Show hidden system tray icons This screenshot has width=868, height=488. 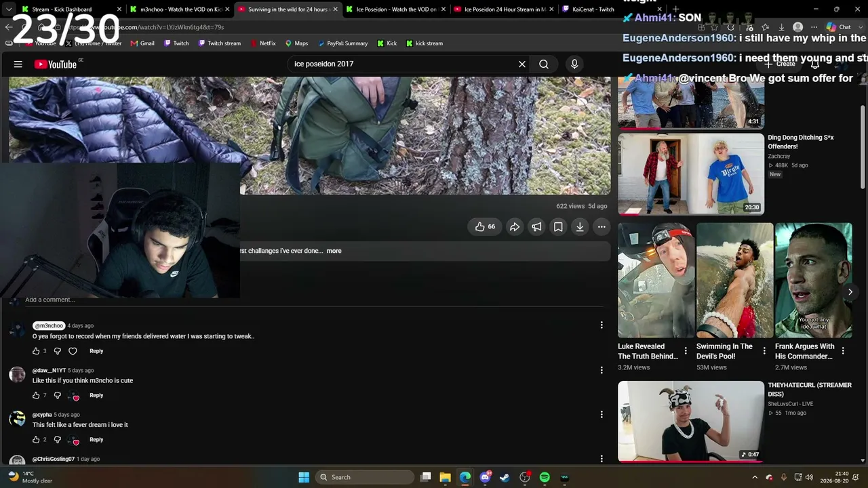(755, 477)
